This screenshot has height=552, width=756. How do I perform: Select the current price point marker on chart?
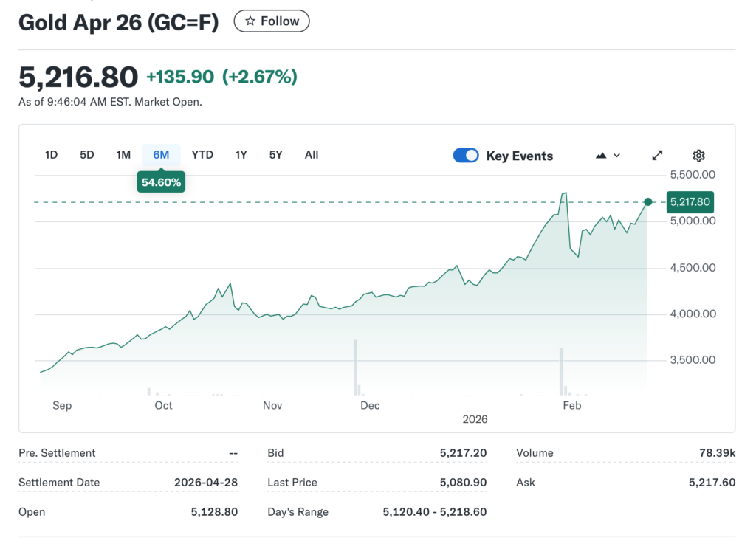647,201
